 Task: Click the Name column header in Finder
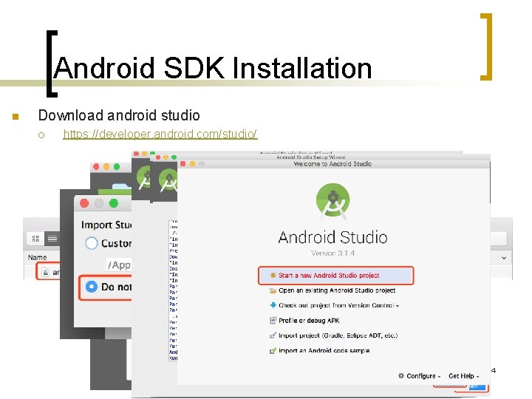(38, 258)
